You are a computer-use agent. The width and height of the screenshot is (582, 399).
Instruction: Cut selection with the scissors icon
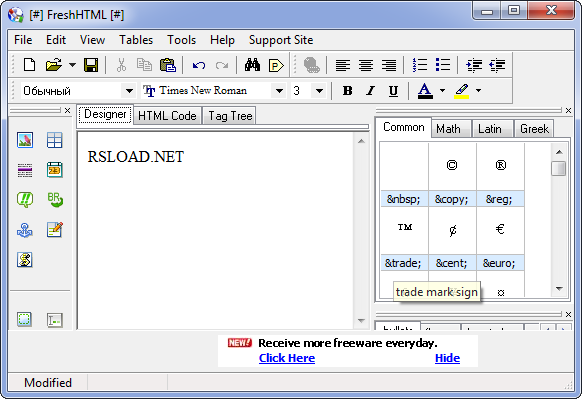click(121, 65)
